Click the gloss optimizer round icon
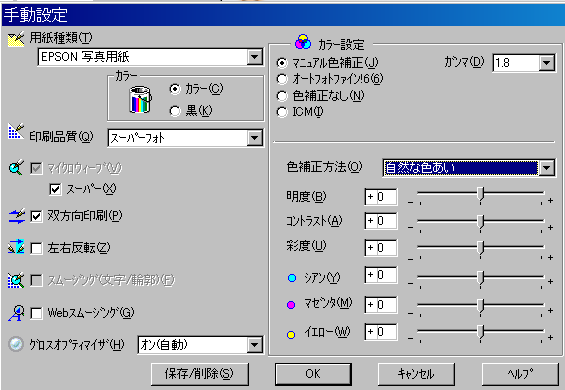 pos(16,344)
